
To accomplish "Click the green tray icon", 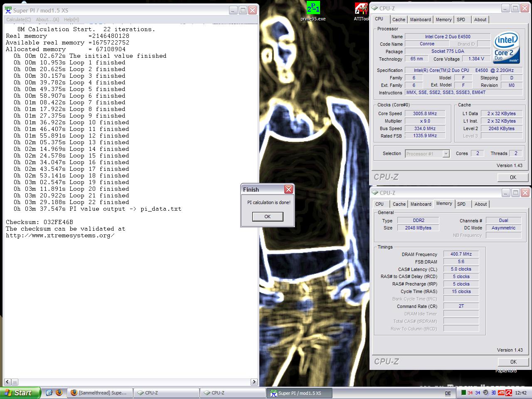I will point(463,393).
